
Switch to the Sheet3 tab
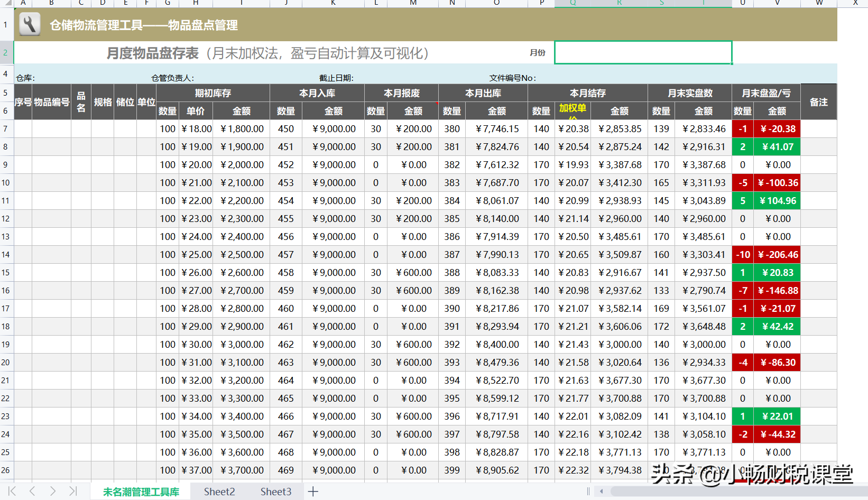pyautogui.click(x=275, y=492)
